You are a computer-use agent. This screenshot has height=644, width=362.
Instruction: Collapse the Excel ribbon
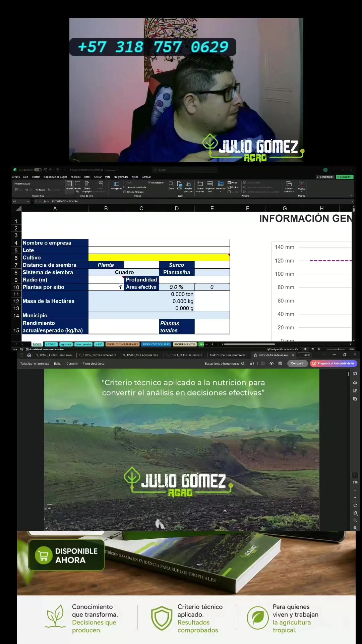351,196
